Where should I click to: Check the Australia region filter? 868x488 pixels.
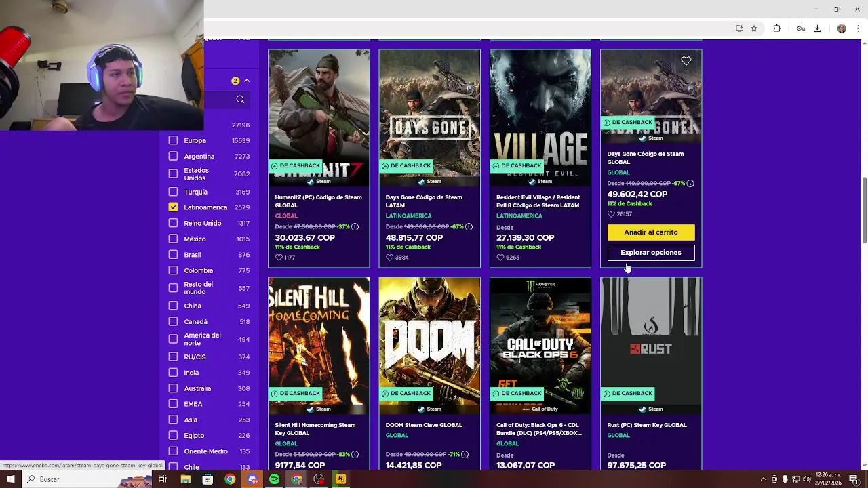click(x=173, y=388)
